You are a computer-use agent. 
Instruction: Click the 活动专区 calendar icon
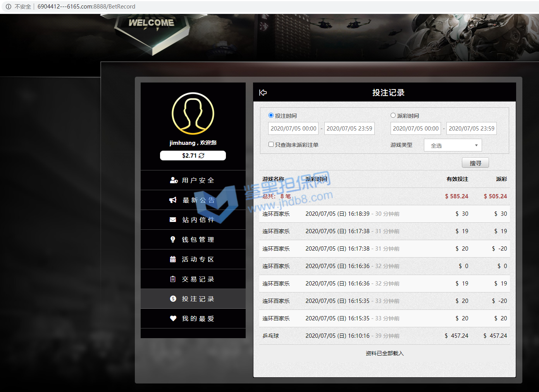[x=173, y=260]
